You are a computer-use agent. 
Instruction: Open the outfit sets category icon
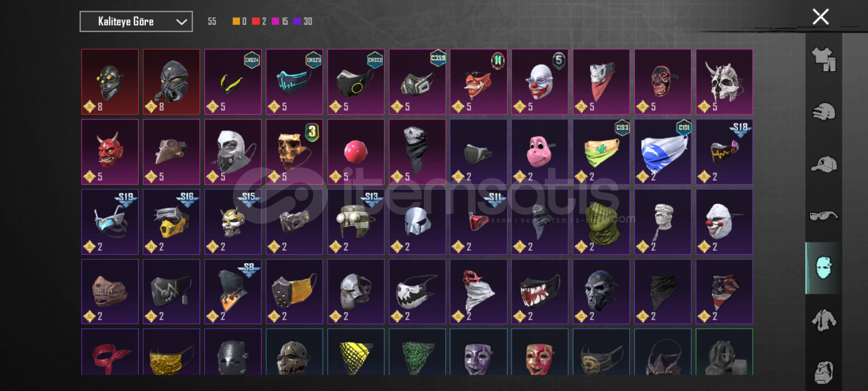coord(824,59)
